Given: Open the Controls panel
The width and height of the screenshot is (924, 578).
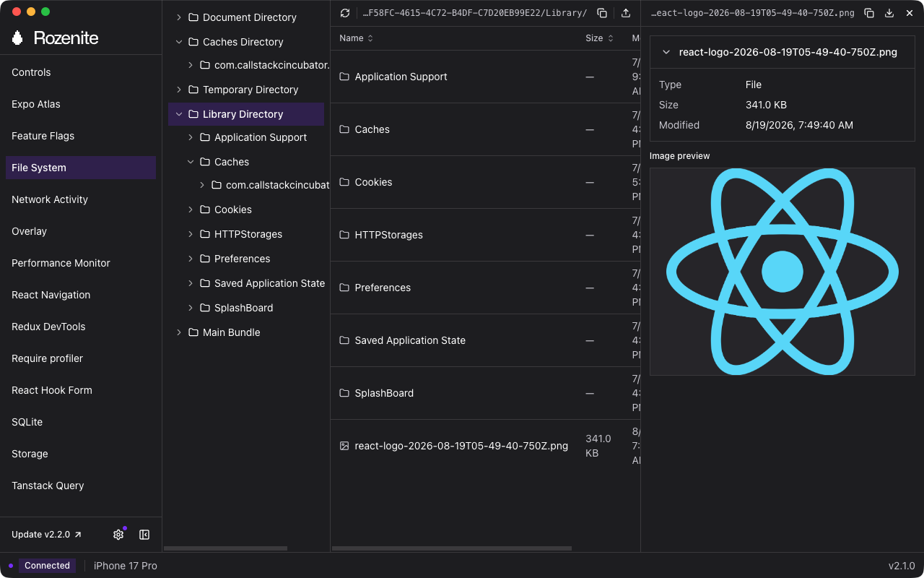Looking at the screenshot, I should (x=81, y=72).
